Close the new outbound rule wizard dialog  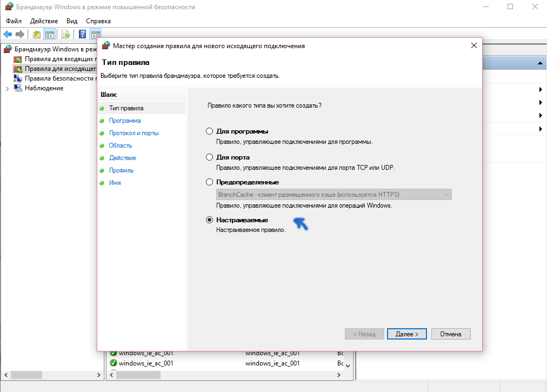click(473, 45)
